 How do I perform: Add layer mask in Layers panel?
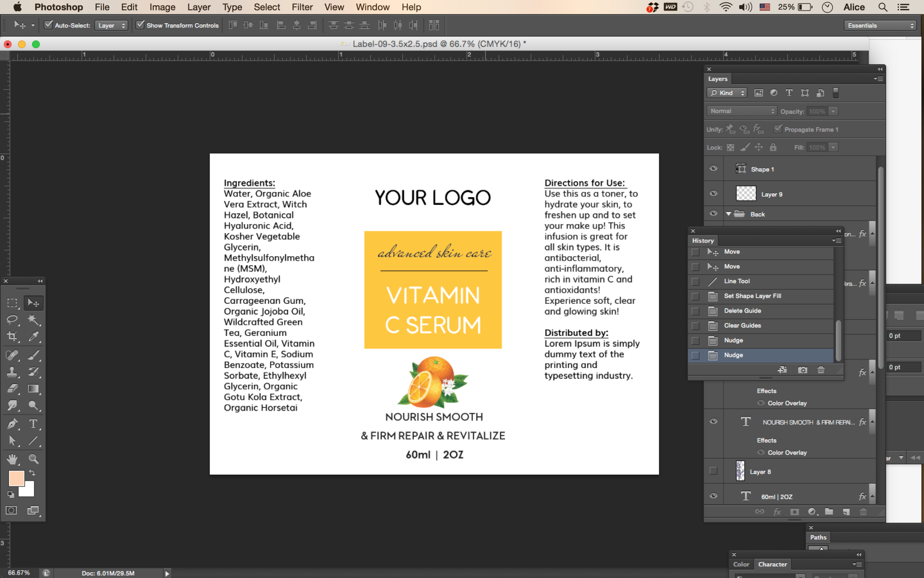point(794,512)
